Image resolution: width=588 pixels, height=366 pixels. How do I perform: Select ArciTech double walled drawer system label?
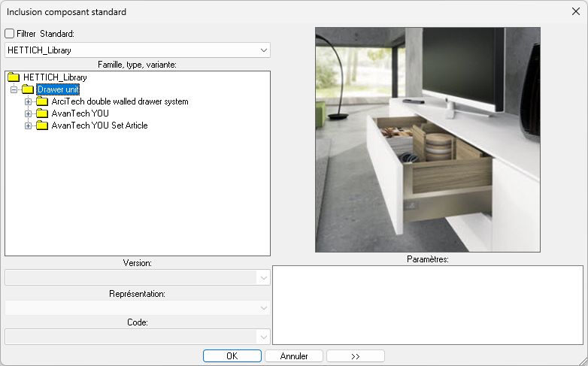(120, 101)
